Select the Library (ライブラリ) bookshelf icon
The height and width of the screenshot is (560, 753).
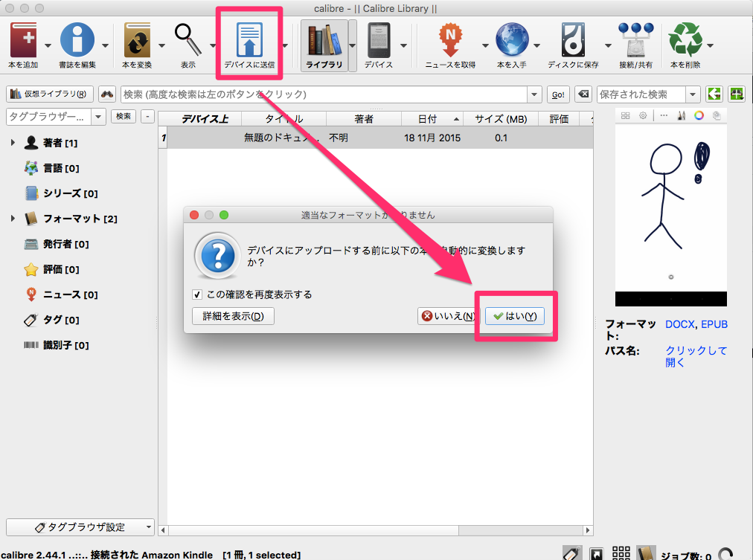(324, 40)
